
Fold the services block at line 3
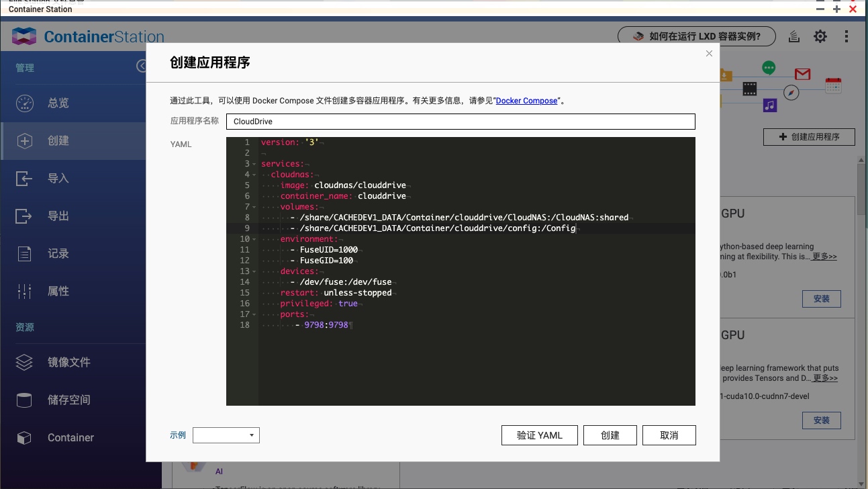tap(255, 164)
